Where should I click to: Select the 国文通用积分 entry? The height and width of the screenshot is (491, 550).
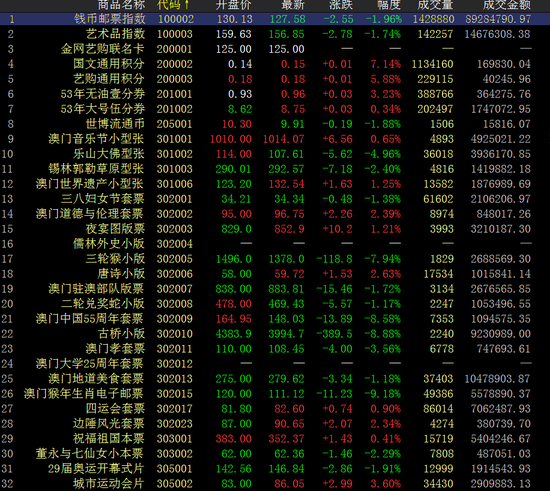tap(109, 64)
